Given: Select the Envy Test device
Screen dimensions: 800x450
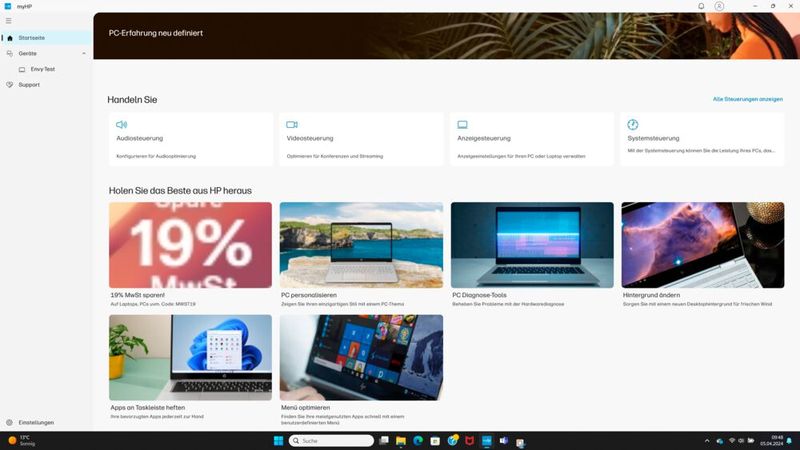Looking at the screenshot, I should tap(42, 69).
